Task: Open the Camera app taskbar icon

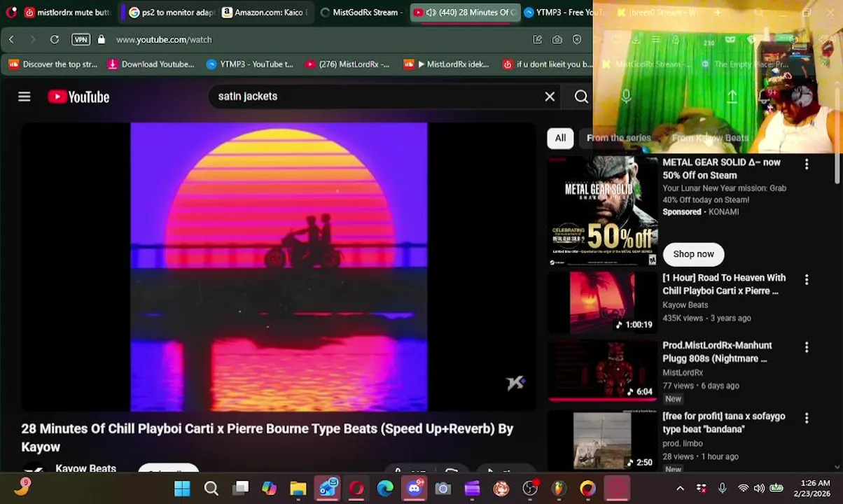Action: 443,489
